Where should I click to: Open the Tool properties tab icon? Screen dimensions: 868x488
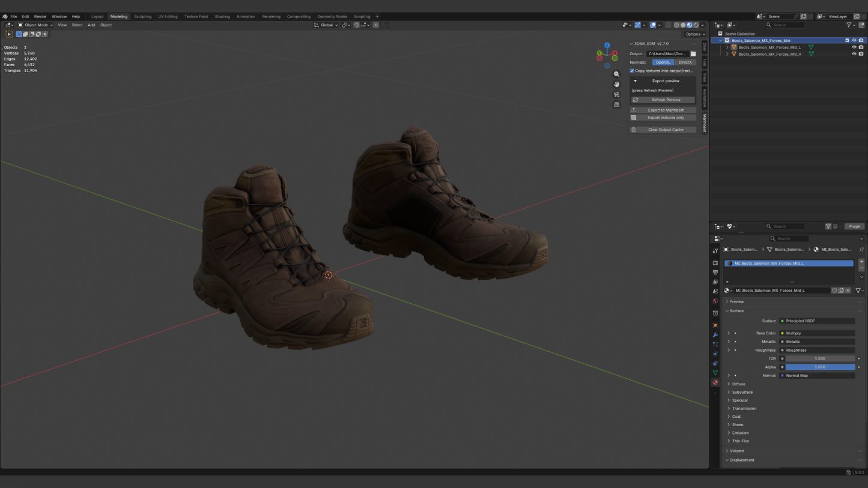pos(715,251)
